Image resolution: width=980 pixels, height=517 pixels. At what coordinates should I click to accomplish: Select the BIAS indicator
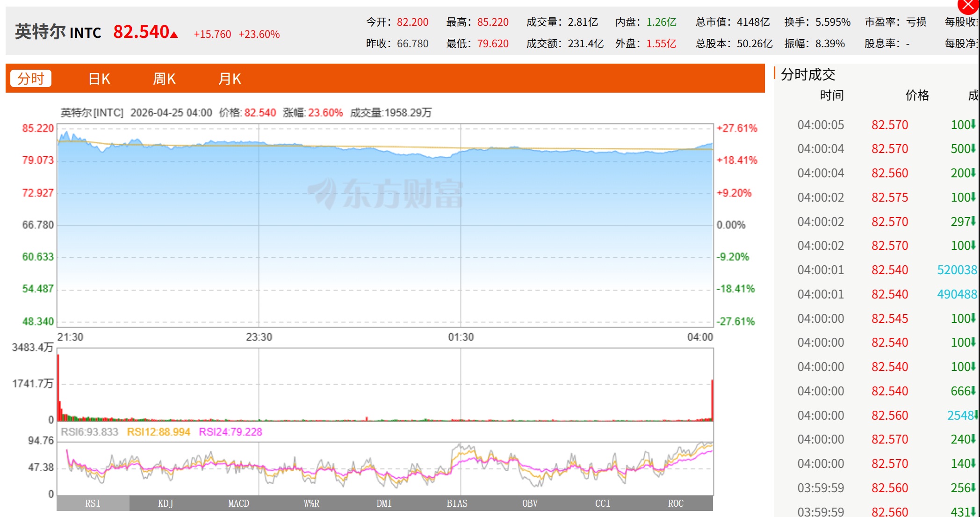tap(457, 503)
